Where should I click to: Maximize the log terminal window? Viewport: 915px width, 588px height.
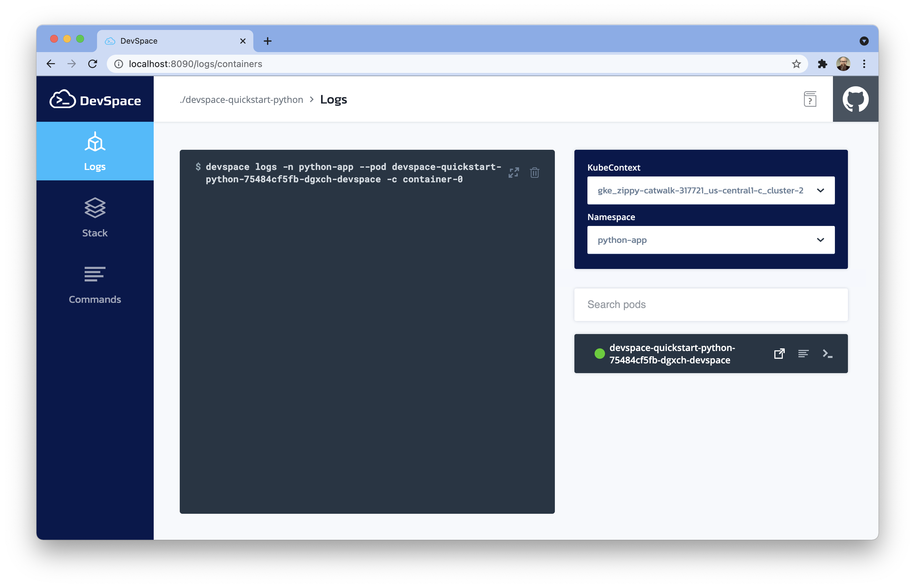[514, 173]
